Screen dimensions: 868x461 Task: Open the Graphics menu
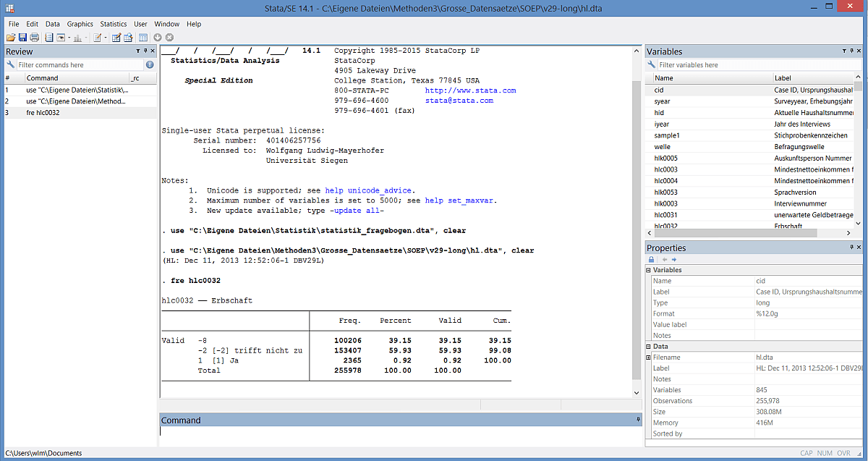point(80,24)
